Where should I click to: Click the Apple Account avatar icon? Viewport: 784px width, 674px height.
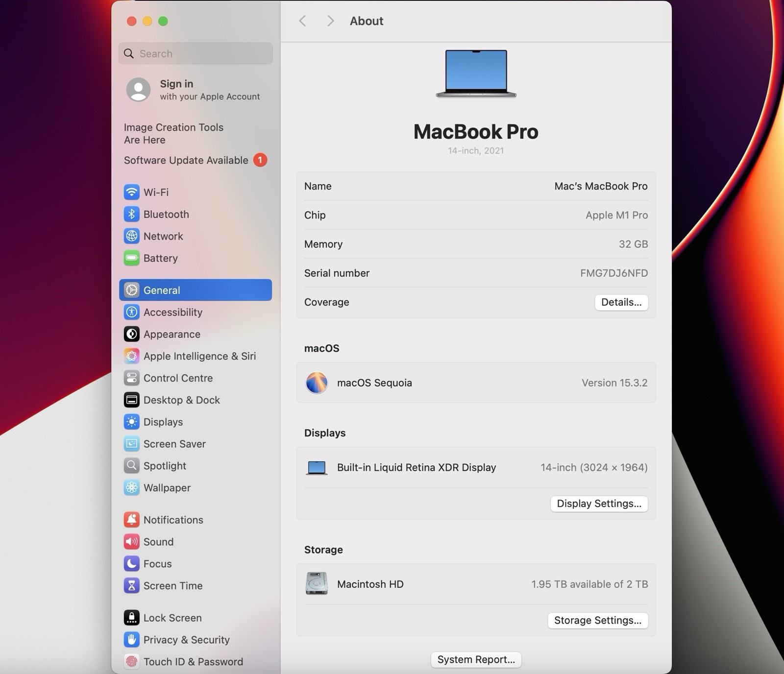[138, 90]
